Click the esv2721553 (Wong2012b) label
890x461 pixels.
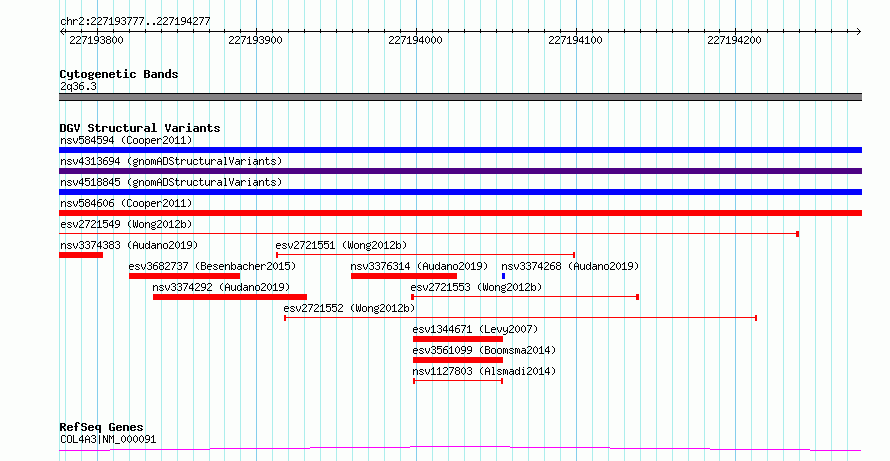[x=477, y=287]
